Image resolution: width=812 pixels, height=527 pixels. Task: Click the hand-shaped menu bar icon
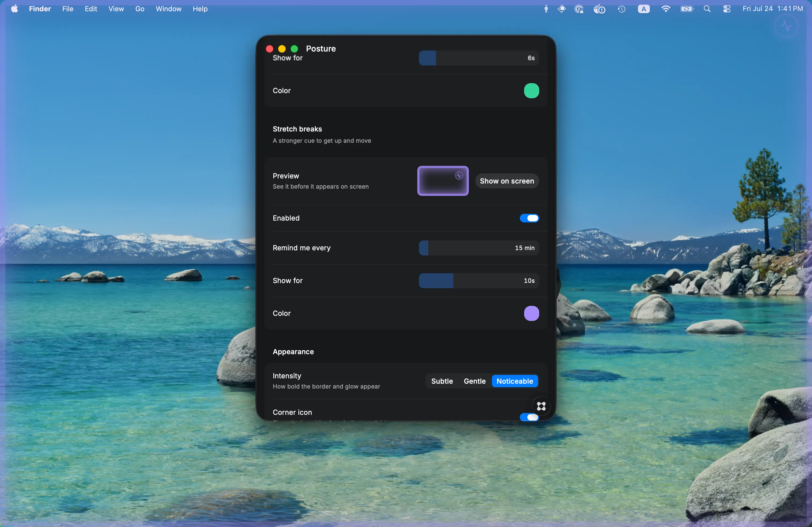pyautogui.click(x=561, y=9)
